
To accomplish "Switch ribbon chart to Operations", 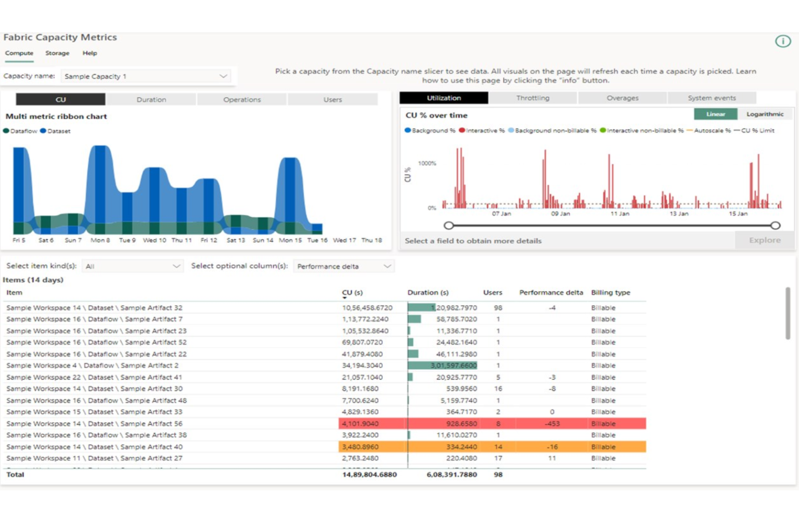I will 242,99.
